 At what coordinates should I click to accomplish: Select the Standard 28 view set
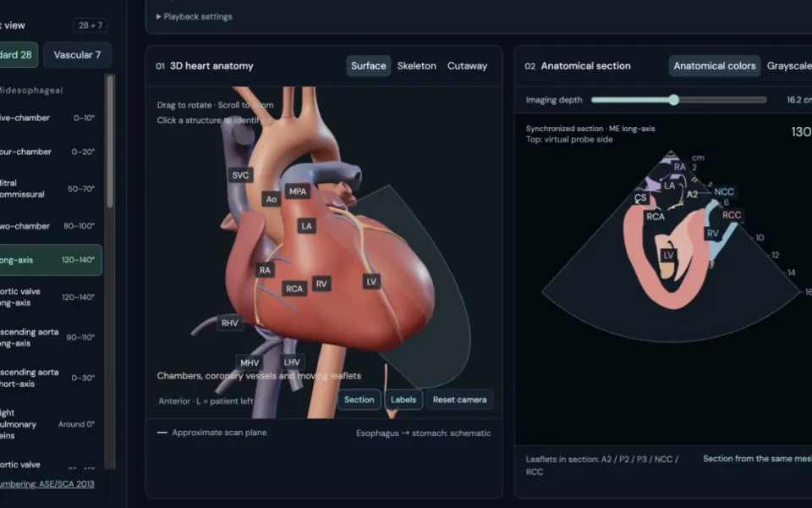tap(17, 55)
